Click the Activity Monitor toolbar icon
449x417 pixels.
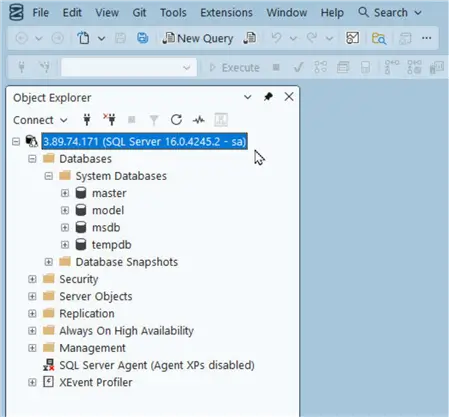click(353, 38)
